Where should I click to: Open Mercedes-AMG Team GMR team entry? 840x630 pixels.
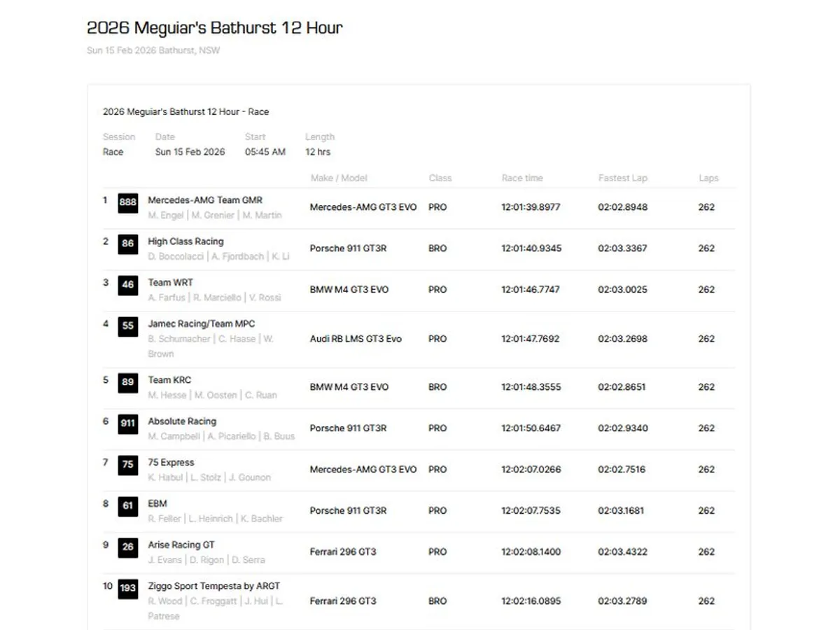[204, 200]
